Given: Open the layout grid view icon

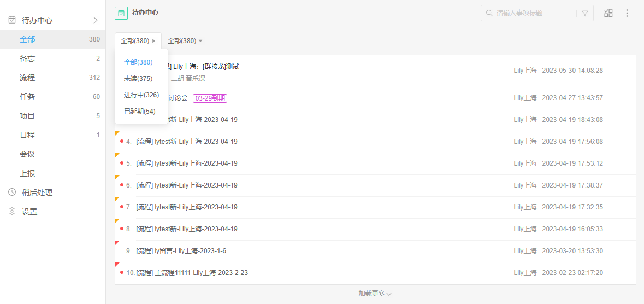Looking at the screenshot, I should click(x=608, y=13).
